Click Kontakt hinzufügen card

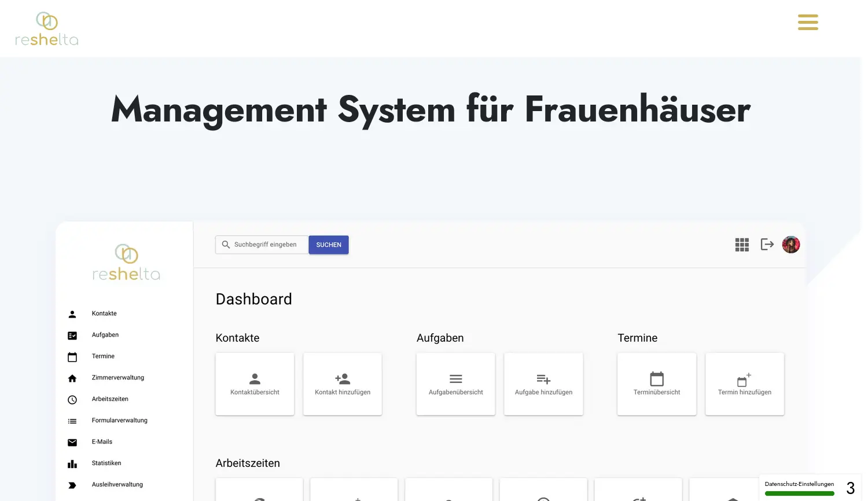tap(342, 384)
